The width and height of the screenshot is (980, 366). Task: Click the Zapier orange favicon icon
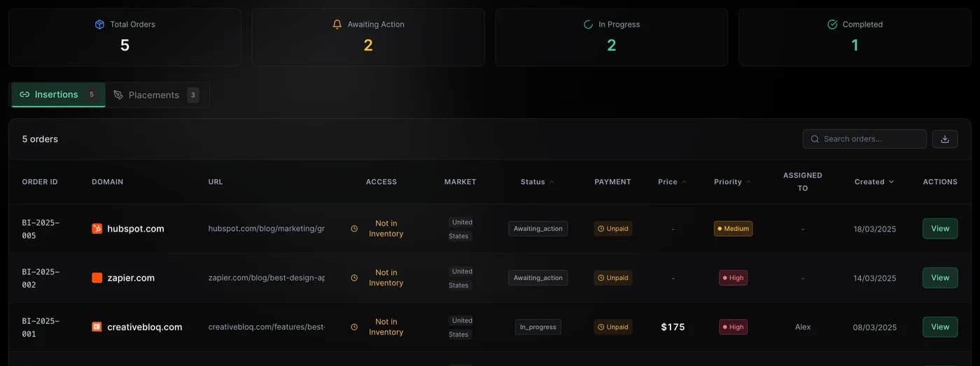tap(97, 278)
